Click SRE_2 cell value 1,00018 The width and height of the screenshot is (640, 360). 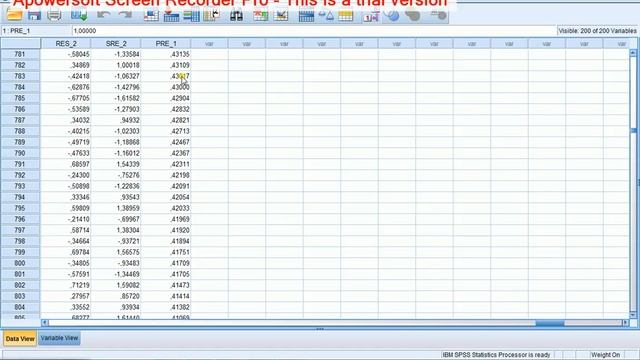coord(116,65)
